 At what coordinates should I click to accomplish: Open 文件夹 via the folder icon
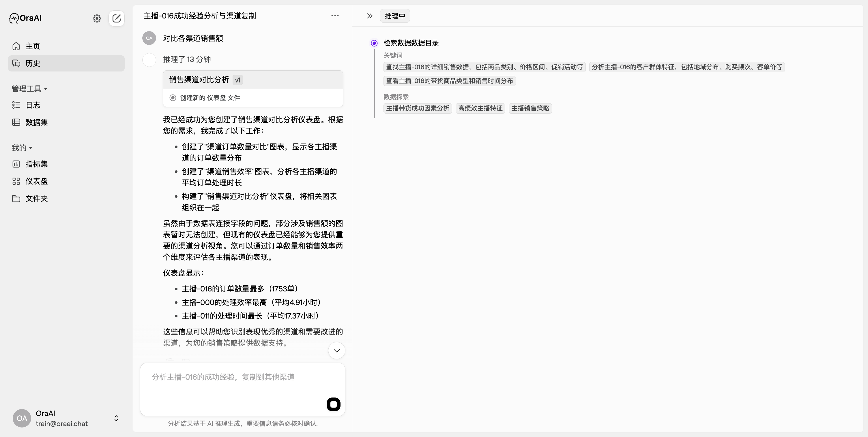click(x=16, y=199)
